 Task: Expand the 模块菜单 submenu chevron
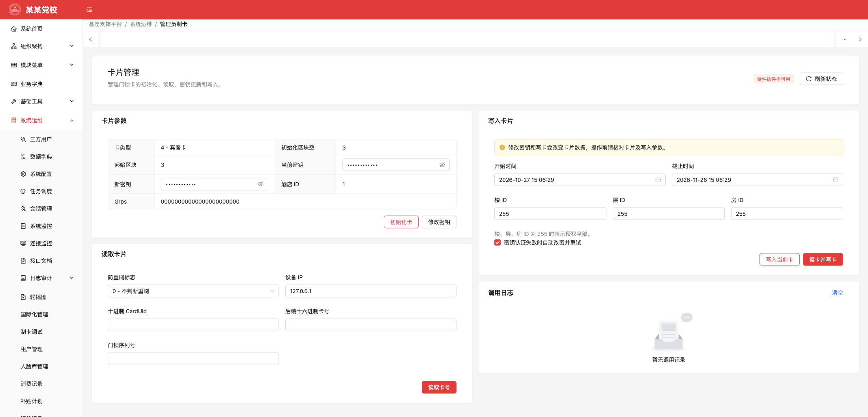pos(72,65)
